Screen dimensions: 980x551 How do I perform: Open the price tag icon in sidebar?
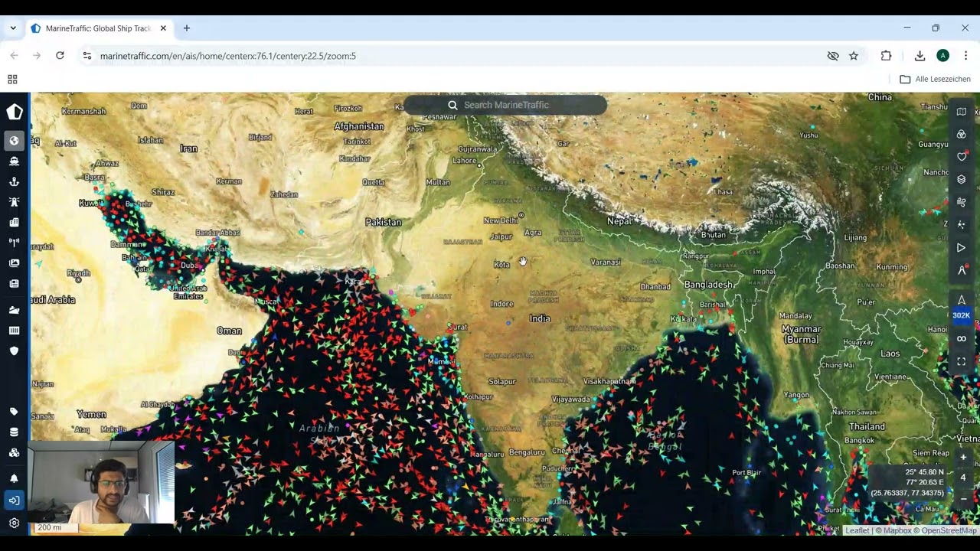tap(14, 412)
